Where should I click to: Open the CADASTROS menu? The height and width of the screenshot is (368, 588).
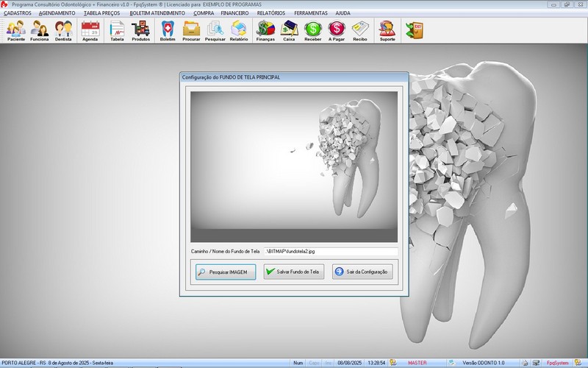pos(18,13)
